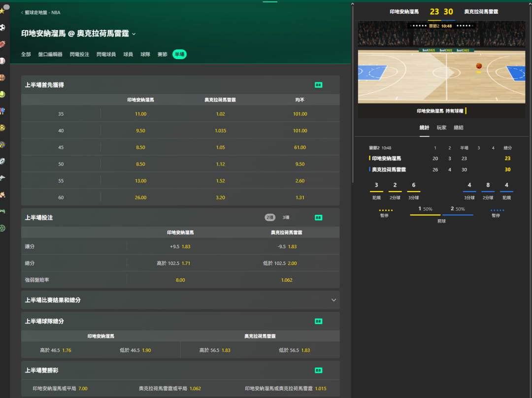532x398 pixels.
Task: Bet 奧克拉荷馬雷霆 moneyline at 1.062
Action: 287,280
